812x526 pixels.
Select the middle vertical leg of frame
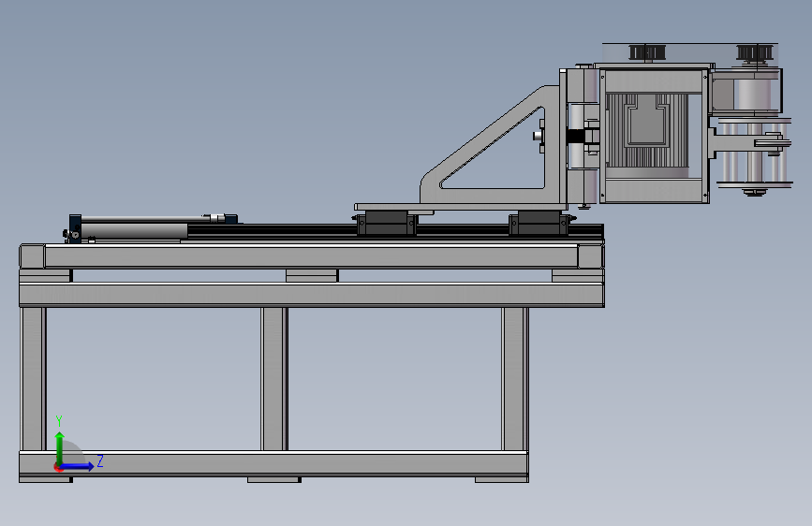point(274,379)
